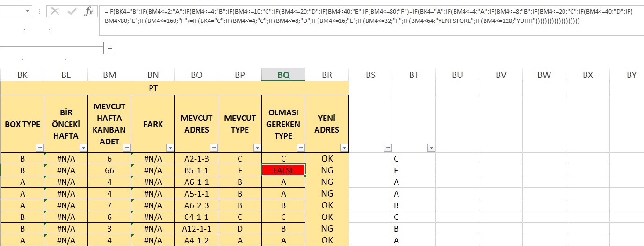644x246 pixels.
Task: Click the Insert Function fx icon
Action: point(88,12)
